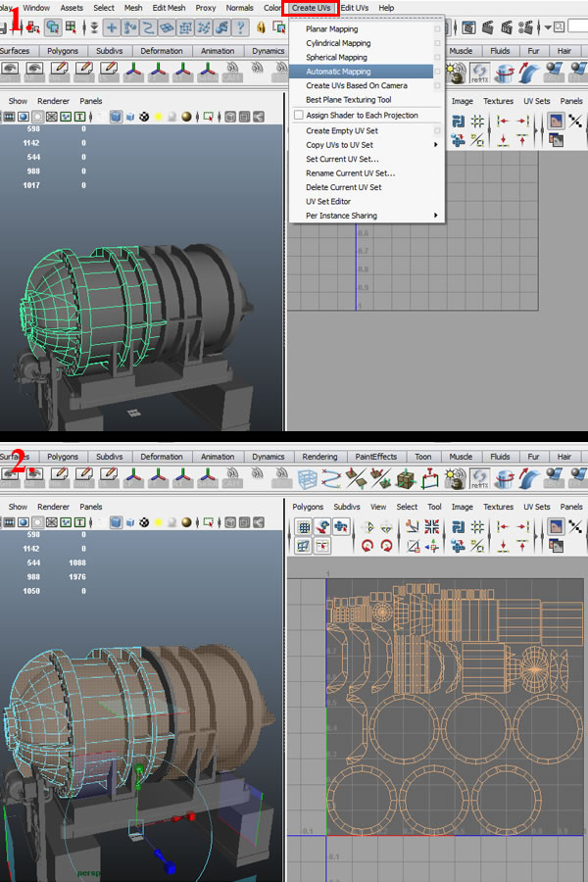588x882 pixels.
Task: Click the "1050" heads-up display value
Action: click(31, 591)
